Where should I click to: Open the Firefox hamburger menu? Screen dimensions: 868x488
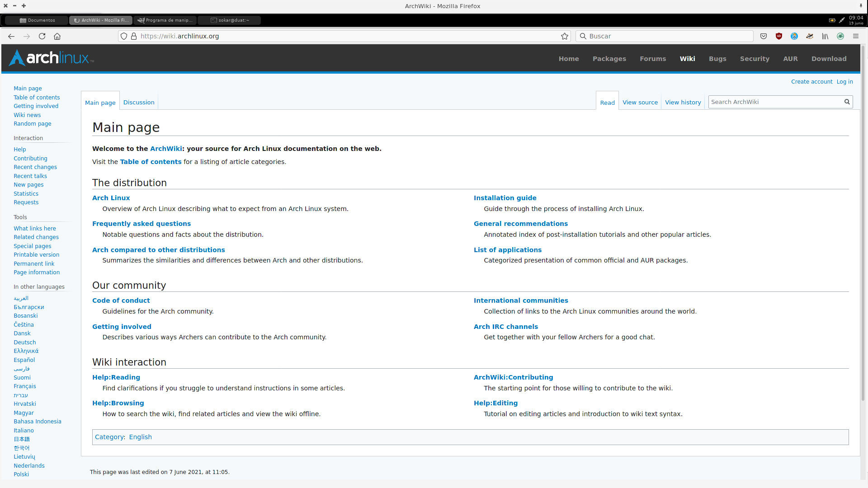(856, 36)
